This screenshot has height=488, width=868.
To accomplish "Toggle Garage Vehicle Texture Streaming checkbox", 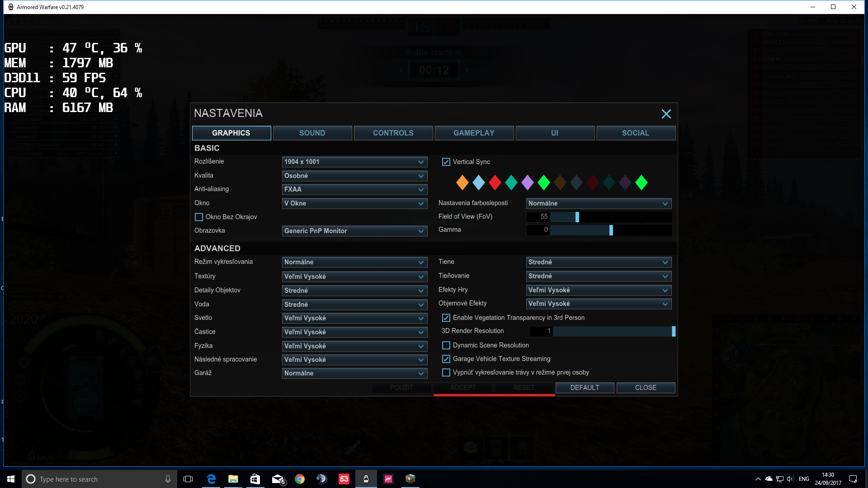I will click(x=446, y=359).
